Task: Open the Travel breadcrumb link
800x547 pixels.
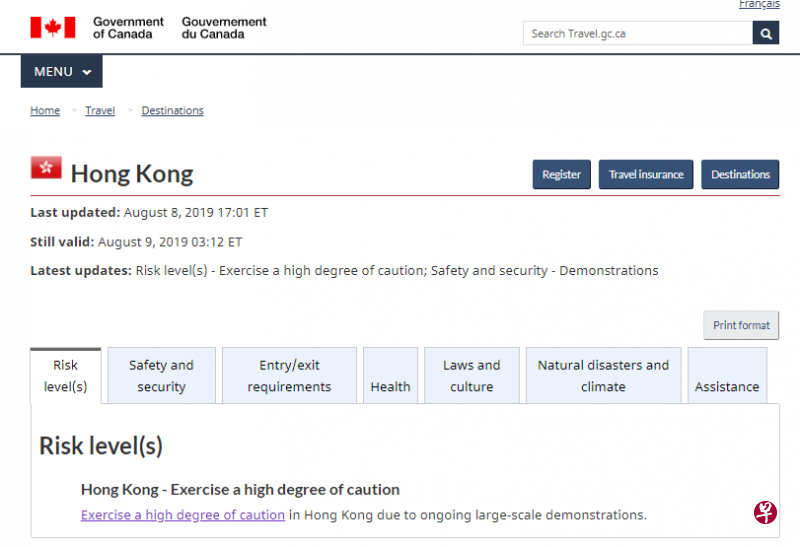Action: (100, 110)
